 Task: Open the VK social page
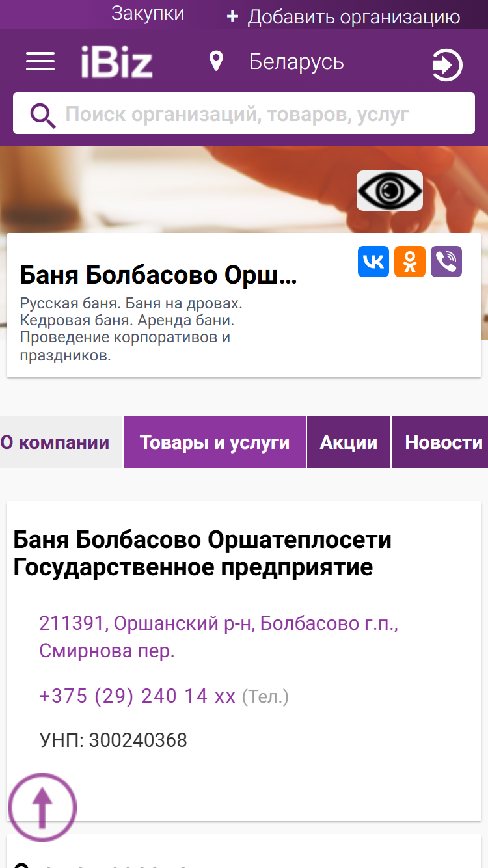pyautogui.click(x=373, y=262)
